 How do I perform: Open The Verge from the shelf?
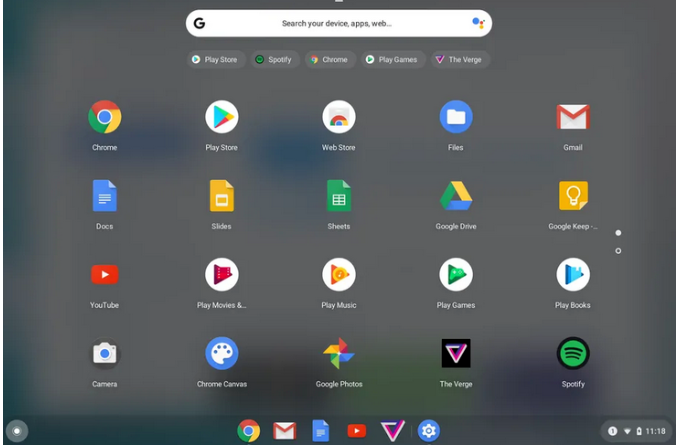click(392, 431)
